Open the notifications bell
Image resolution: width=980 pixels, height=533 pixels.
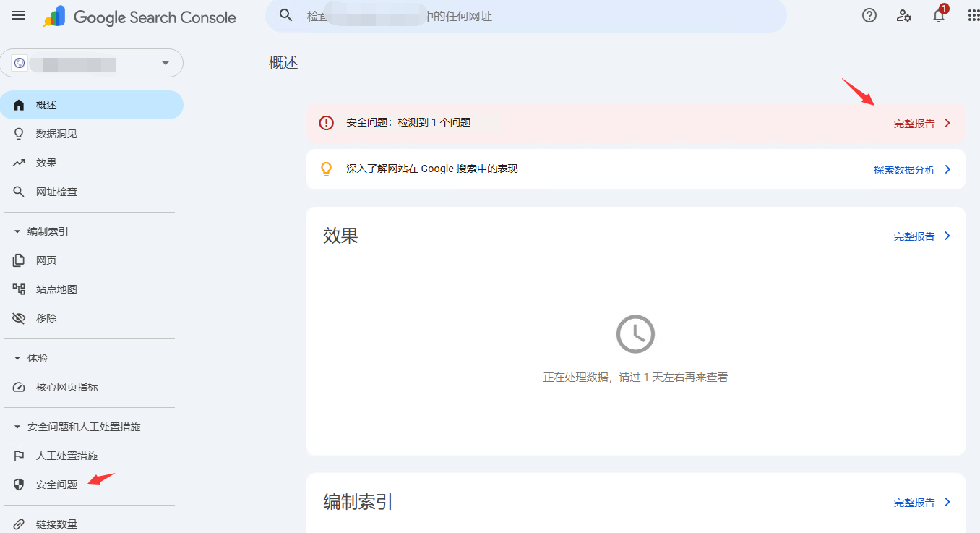(939, 16)
